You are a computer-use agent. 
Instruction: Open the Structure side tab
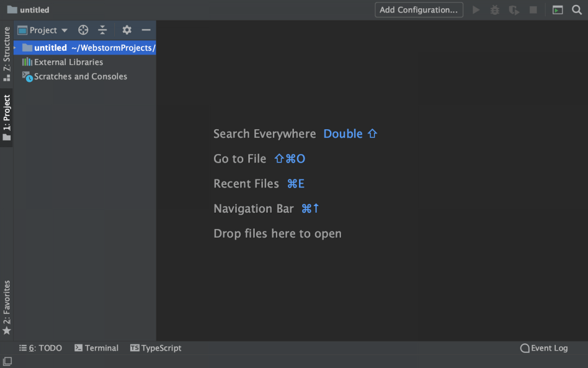pyautogui.click(x=7, y=53)
